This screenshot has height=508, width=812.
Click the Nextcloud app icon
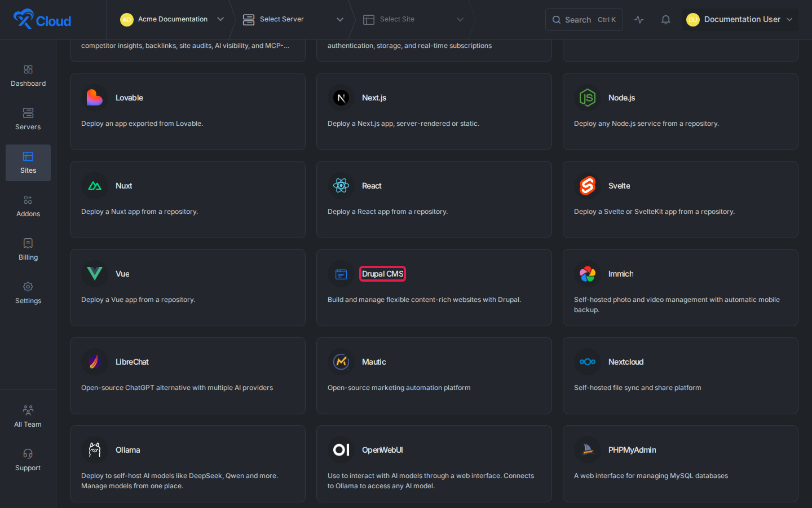click(588, 362)
